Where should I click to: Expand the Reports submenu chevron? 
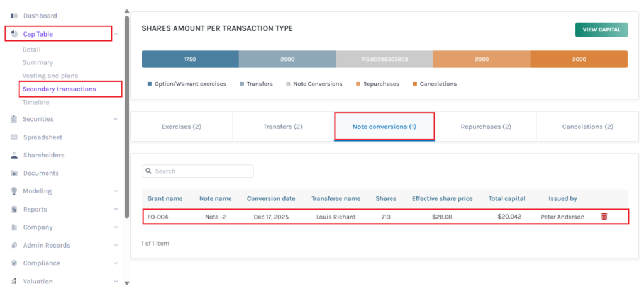[116, 209]
